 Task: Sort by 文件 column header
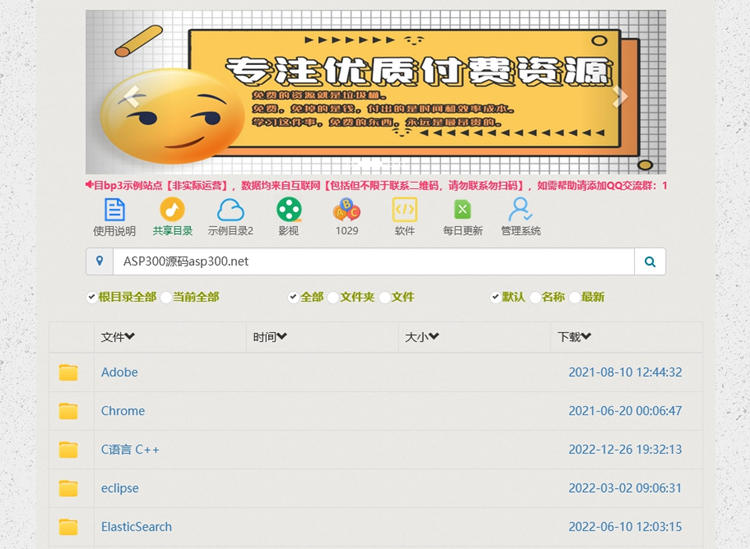tap(118, 337)
